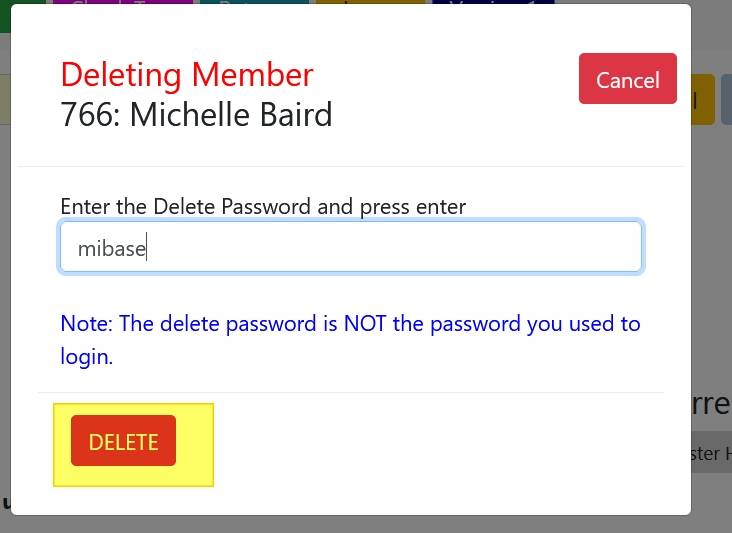Click the yellow button right of Cancel
The height and width of the screenshot is (533, 732).
click(703, 99)
